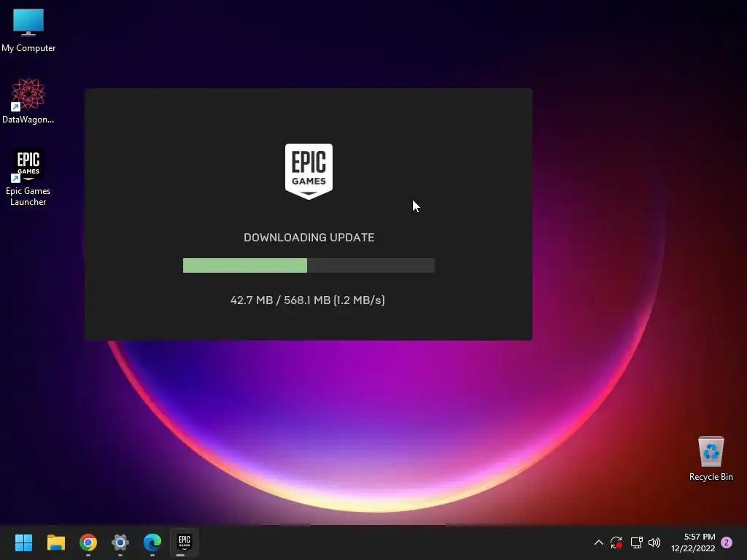Open Google Chrome from taskbar
The height and width of the screenshot is (560, 747).
point(88,542)
